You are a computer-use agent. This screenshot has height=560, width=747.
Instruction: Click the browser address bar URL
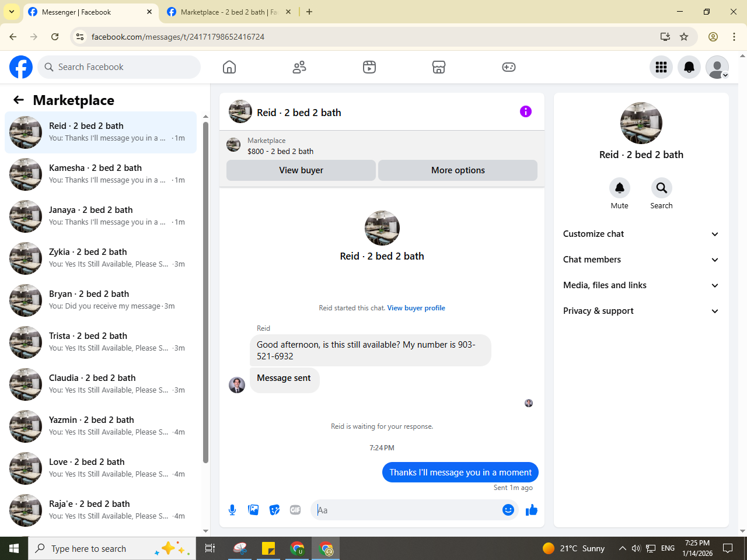pos(177,37)
